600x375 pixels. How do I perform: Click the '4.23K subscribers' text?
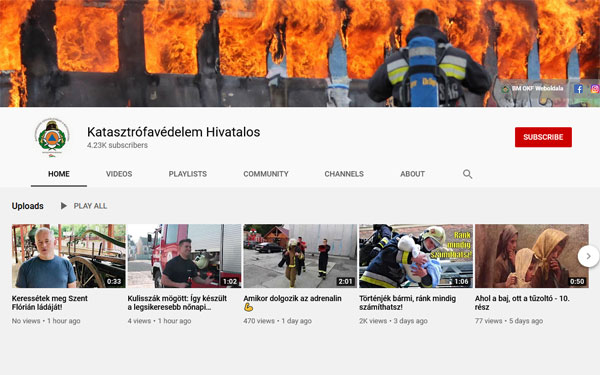[117, 145]
